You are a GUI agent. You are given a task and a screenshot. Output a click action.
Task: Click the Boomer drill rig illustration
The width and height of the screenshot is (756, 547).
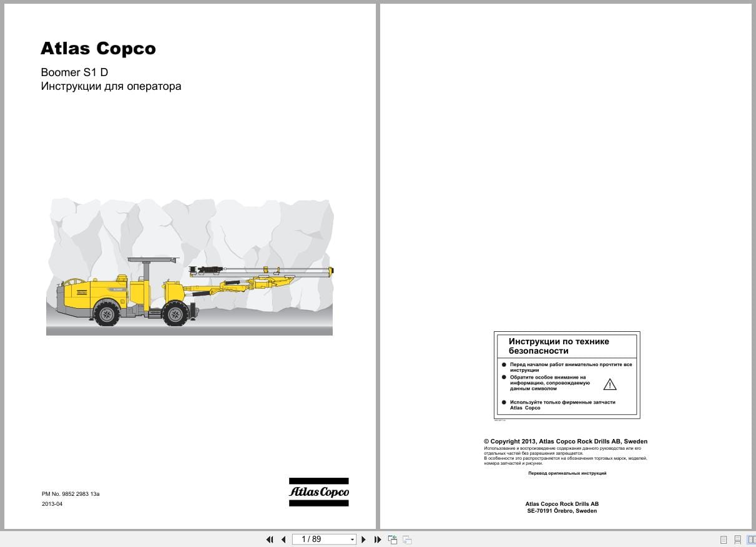click(x=189, y=267)
